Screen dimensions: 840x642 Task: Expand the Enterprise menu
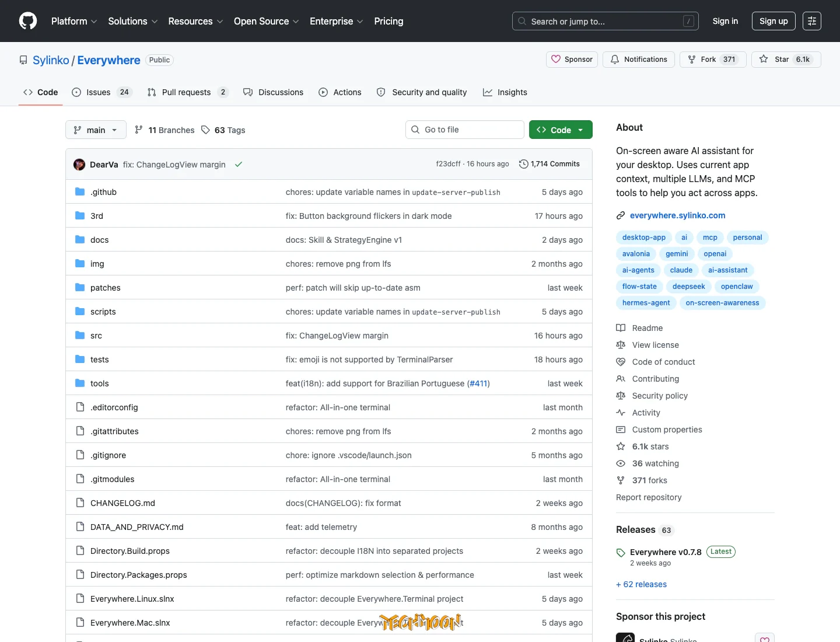(337, 21)
